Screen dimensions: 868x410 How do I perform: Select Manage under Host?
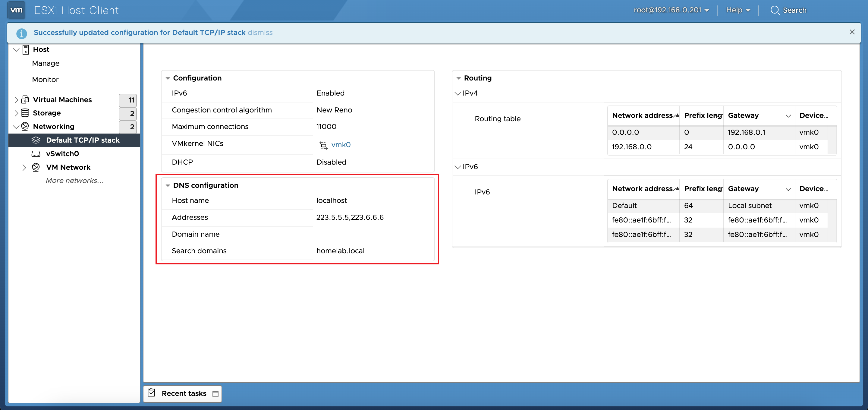click(46, 63)
